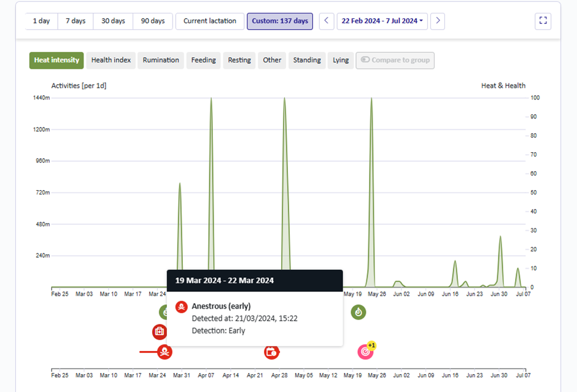Select the red calendar event marker
The height and width of the screenshot is (392, 577).
(x=272, y=352)
